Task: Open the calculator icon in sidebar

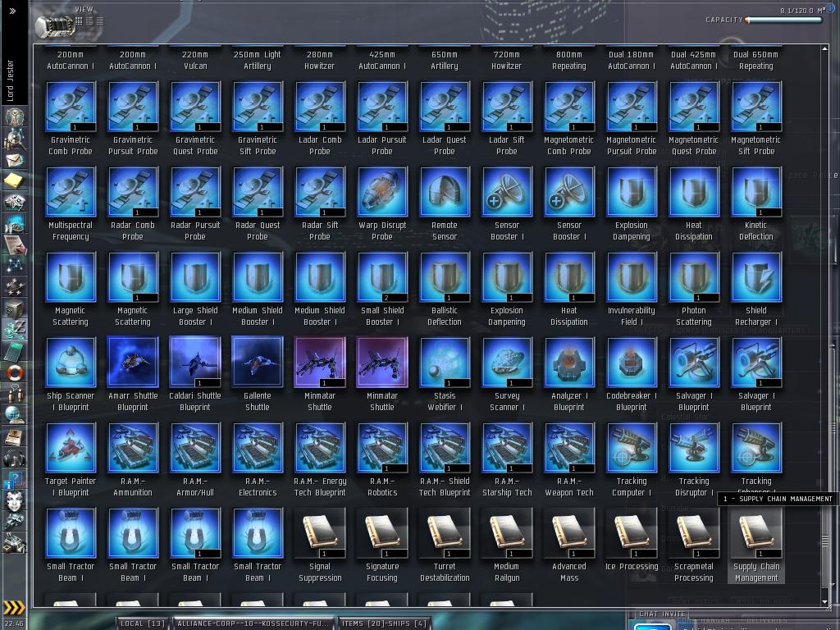Action: click(x=15, y=352)
